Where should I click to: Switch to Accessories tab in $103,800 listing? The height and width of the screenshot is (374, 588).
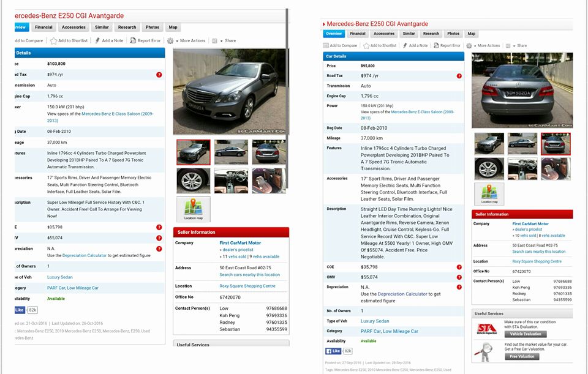click(x=73, y=27)
